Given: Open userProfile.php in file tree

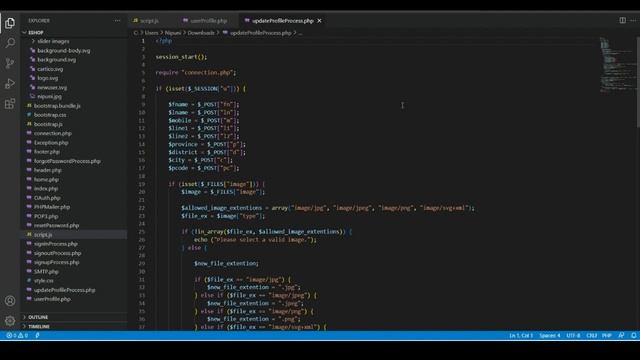Looking at the screenshot, I should [x=52, y=299].
